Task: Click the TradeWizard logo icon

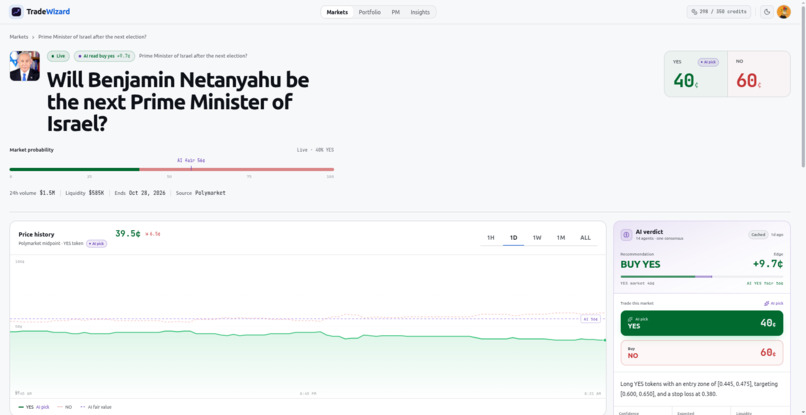Action: pyautogui.click(x=16, y=11)
